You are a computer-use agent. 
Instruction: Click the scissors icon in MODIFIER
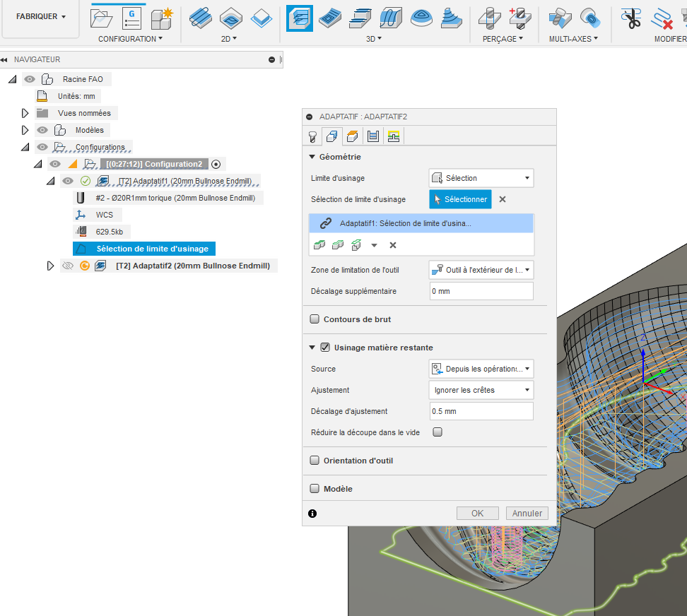tap(630, 18)
